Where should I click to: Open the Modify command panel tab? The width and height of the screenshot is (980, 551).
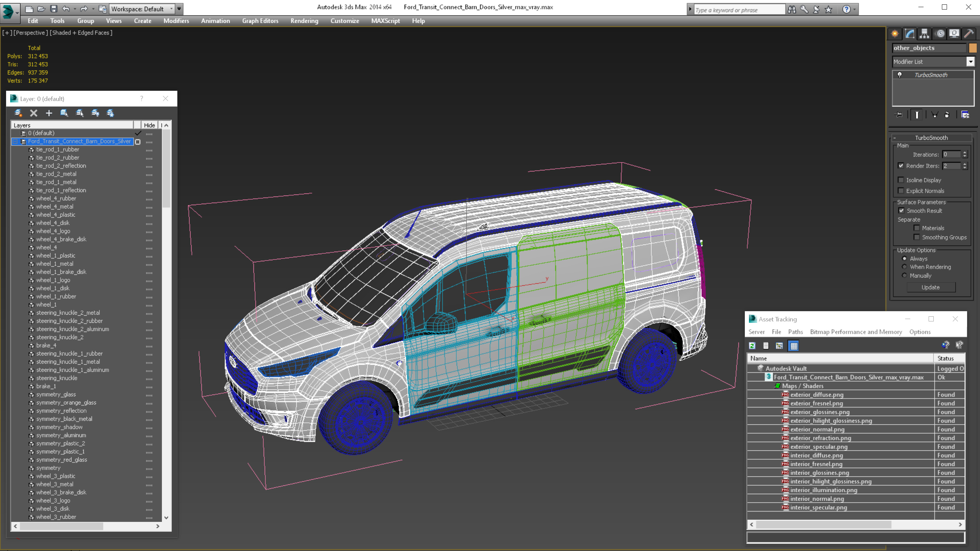point(910,33)
